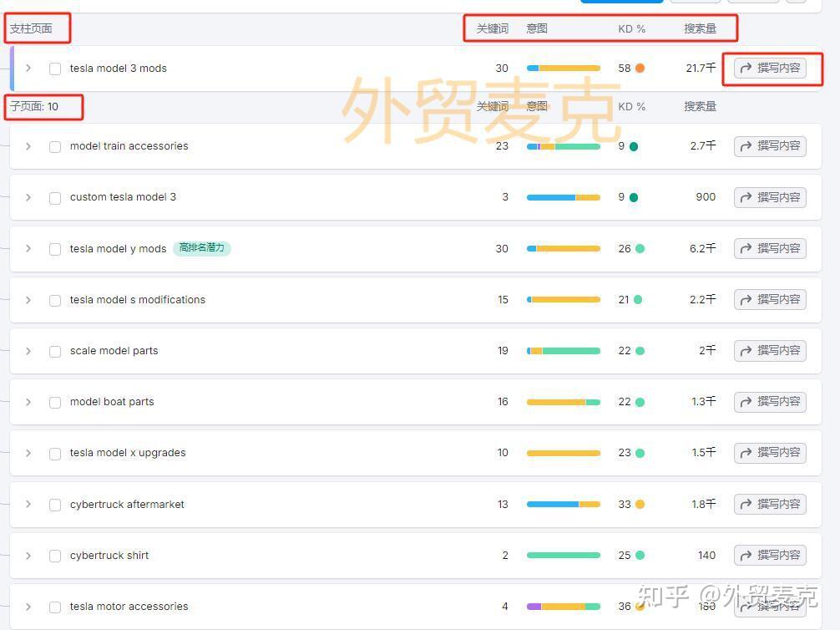This screenshot has height=630, width=840.
Task: Click the intent bar for cybertruck shirt
Action: 564,556
